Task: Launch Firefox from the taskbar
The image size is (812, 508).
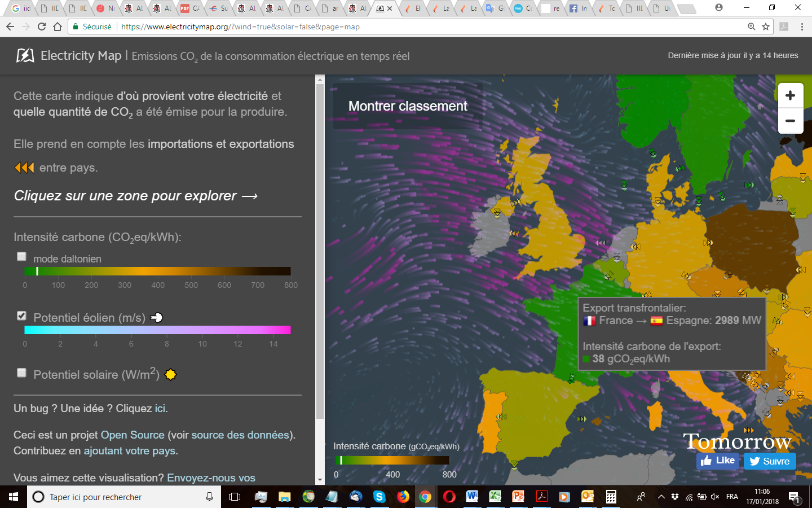Action: (x=403, y=497)
